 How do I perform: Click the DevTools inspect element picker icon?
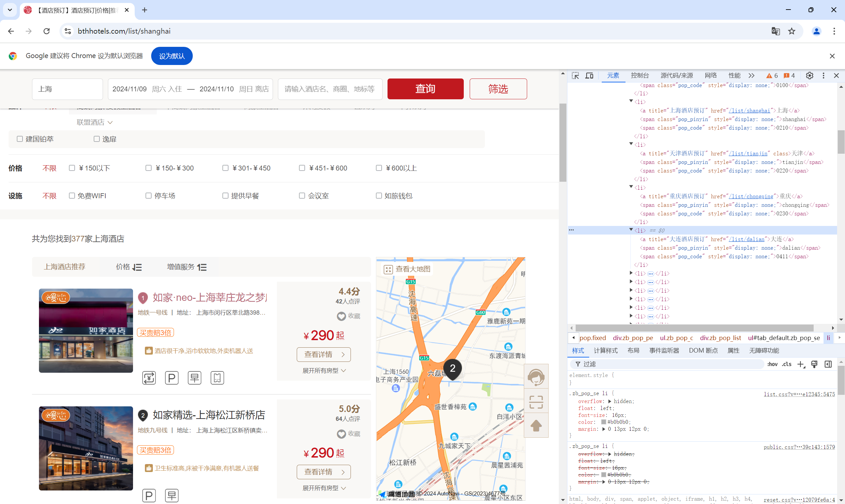(575, 76)
